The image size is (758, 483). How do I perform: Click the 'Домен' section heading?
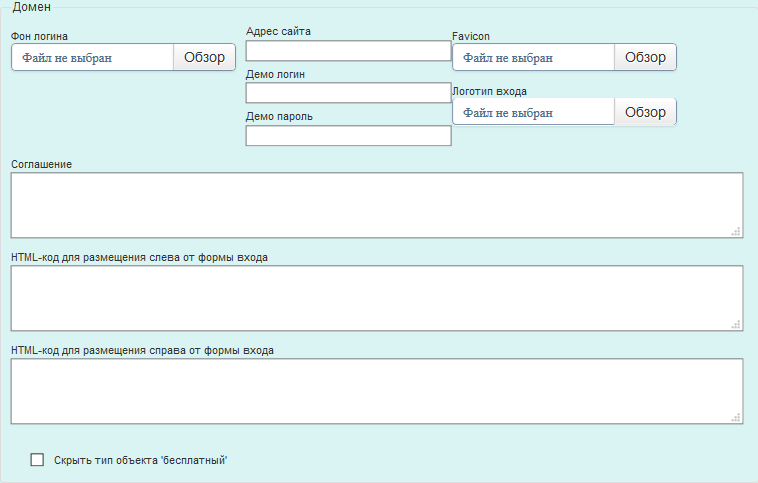tap(31, 7)
